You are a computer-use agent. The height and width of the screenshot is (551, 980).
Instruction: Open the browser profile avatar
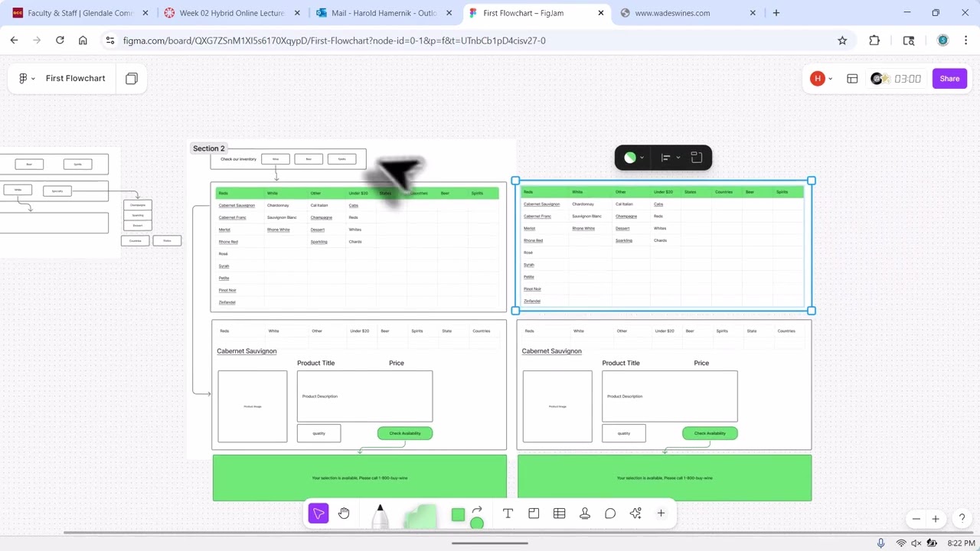point(942,41)
